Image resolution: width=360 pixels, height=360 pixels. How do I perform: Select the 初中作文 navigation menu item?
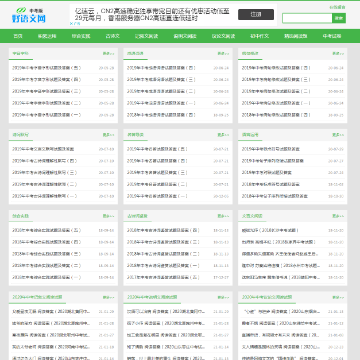(259, 36)
